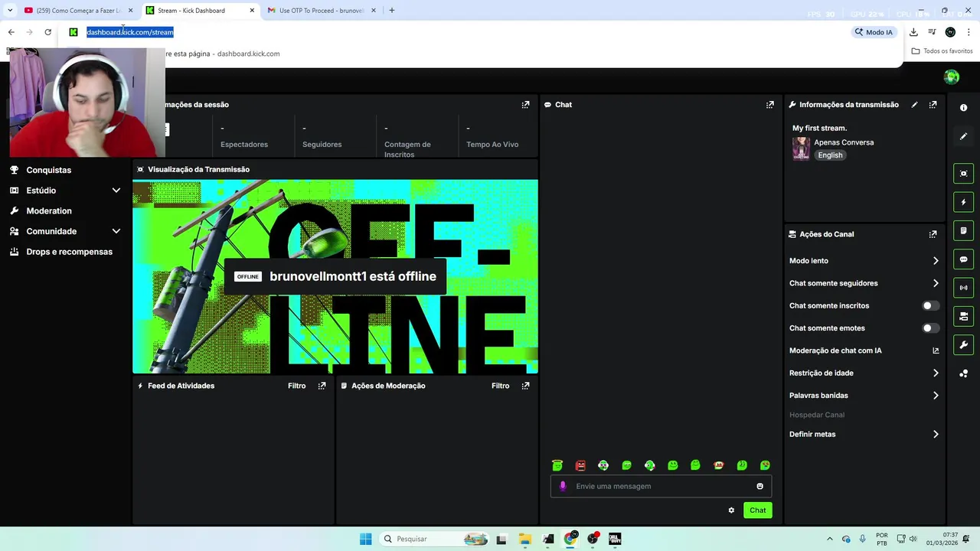Open the Windows Start menu
This screenshot has height=551, width=980.
(x=365, y=539)
